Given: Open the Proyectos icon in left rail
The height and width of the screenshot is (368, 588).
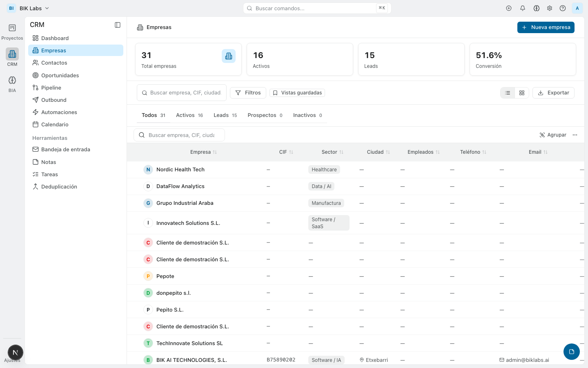Looking at the screenshot, I should point(12,28).
